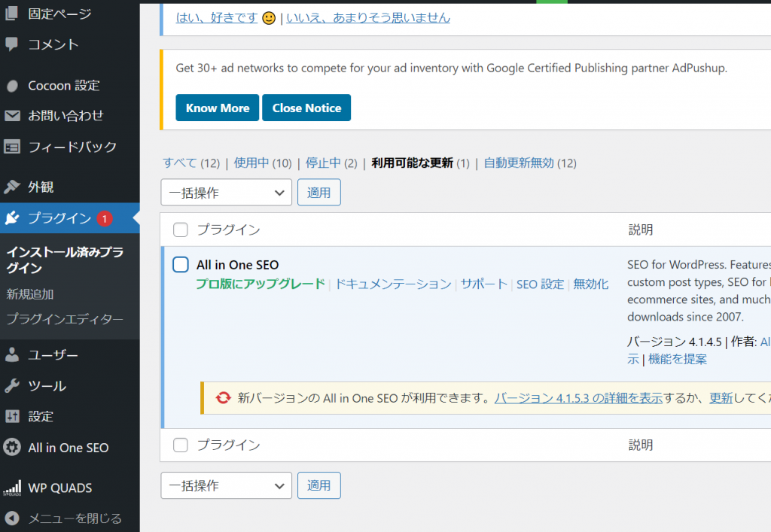
Task: Click the red plugin update badge
Action: click(x=104, y=219)
